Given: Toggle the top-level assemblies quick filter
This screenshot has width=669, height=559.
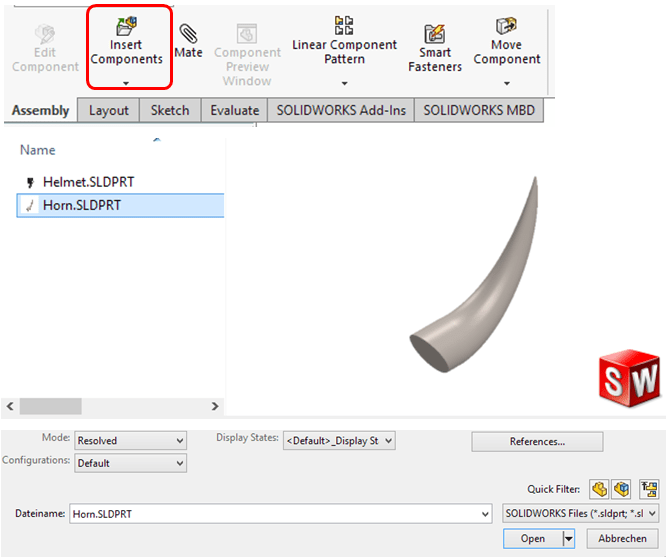Looking at the screenshot, I should click(649, 489).
